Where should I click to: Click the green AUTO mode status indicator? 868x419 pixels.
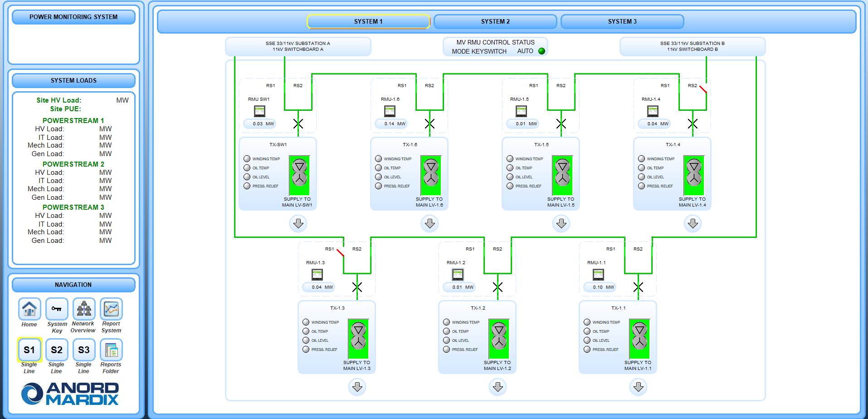541,51
